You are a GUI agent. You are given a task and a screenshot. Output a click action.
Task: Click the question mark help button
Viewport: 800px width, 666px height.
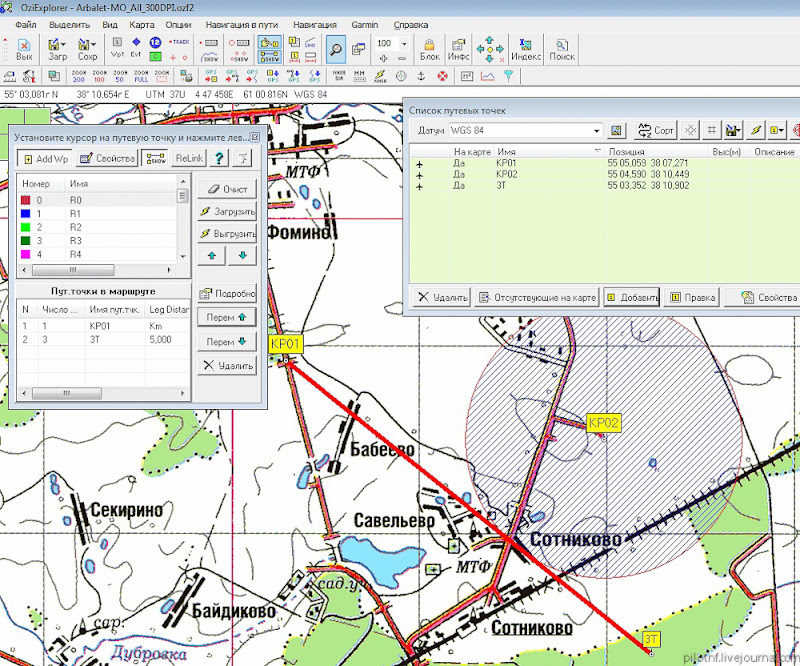(219, 159)
